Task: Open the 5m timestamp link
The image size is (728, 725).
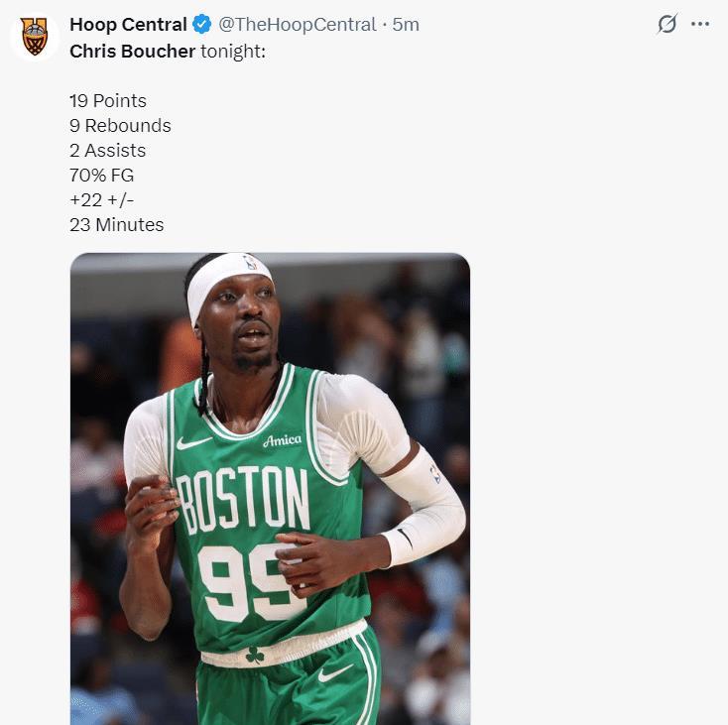Action: coord(406,25)
